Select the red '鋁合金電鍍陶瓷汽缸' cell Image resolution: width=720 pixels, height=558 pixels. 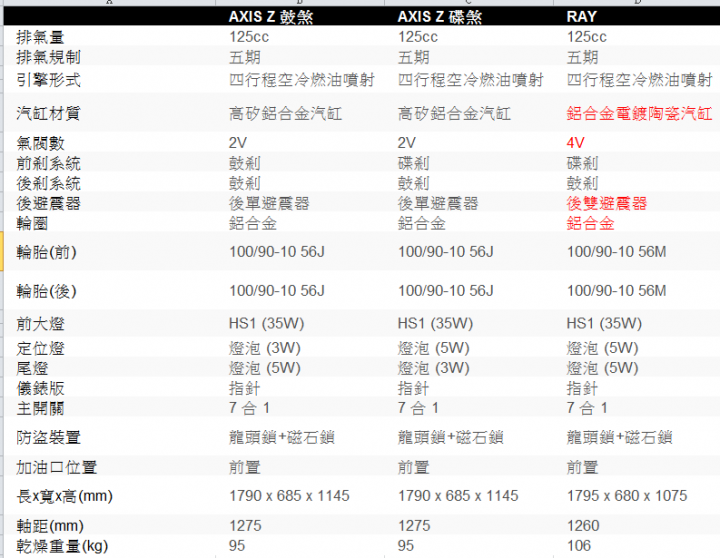click(639, 113)
